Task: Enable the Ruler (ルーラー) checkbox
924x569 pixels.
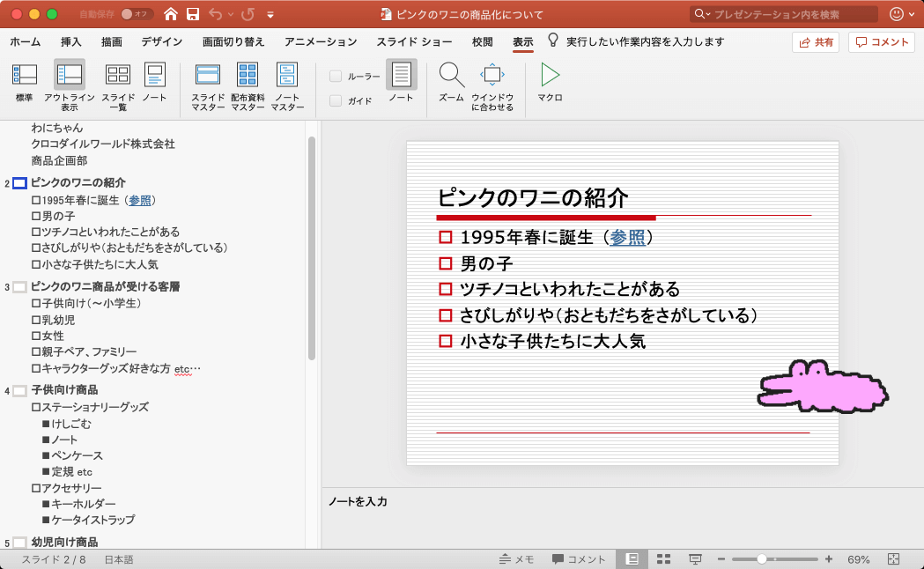Action: pyautogui.click(x=336, y=77)
